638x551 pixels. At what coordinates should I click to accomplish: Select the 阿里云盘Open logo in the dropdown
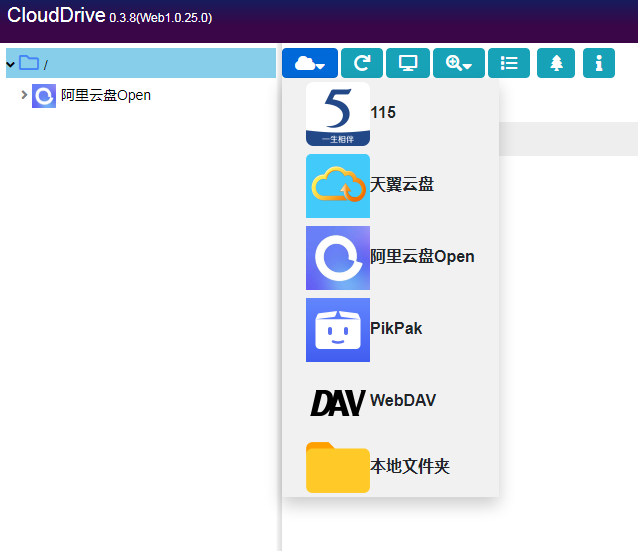[x=338, y=258]
